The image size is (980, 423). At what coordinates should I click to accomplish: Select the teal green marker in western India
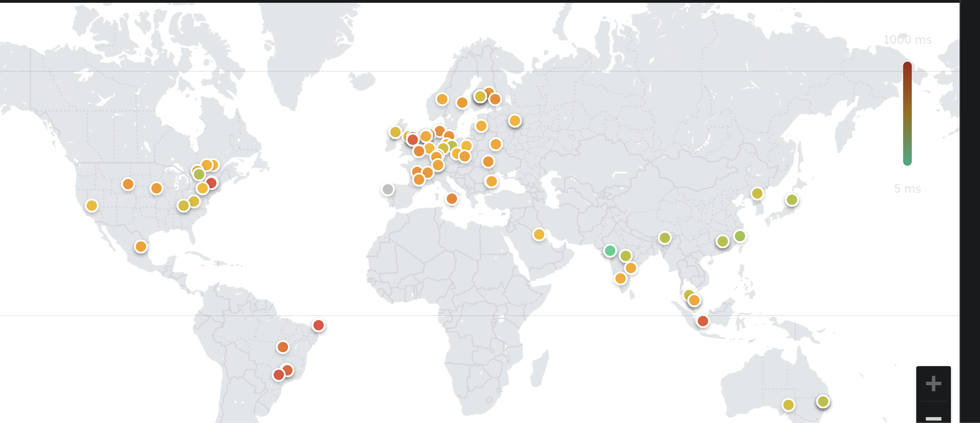[x=610, y=251]
